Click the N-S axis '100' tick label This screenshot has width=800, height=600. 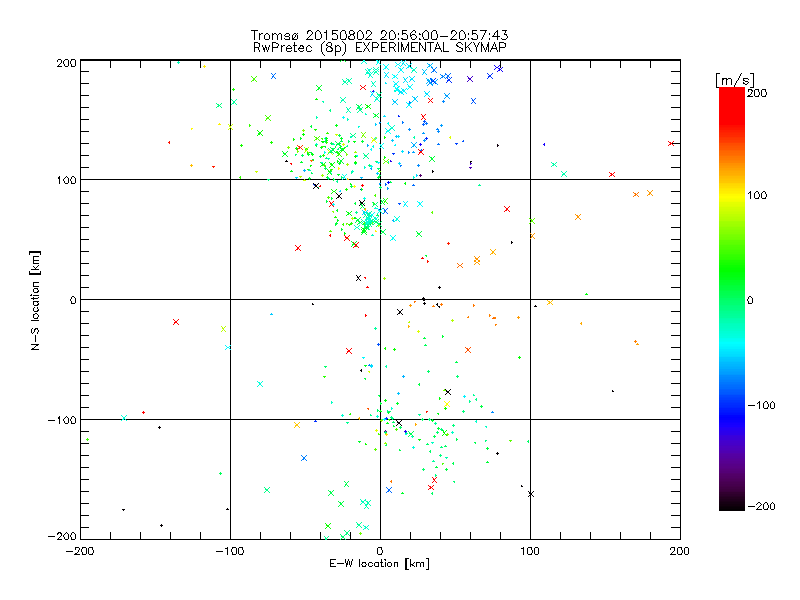tap(66, 180)
